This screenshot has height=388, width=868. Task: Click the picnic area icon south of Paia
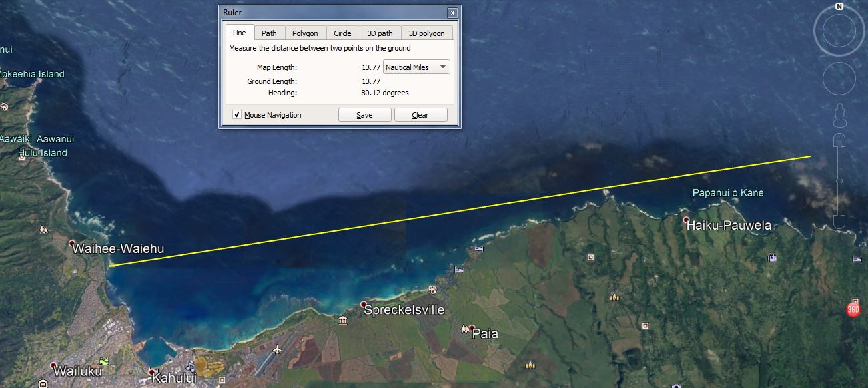pos(529,366)
